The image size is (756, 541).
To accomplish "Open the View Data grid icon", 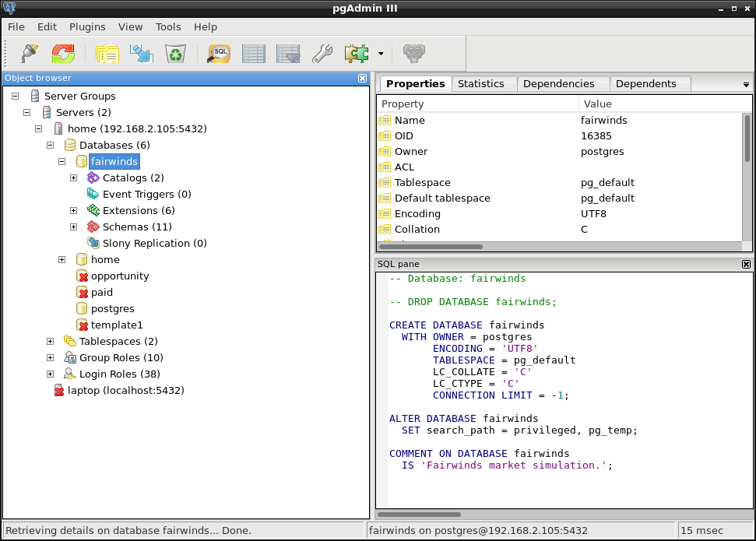I will coord(253,53).
